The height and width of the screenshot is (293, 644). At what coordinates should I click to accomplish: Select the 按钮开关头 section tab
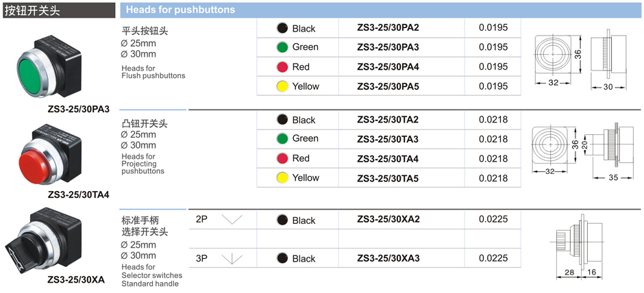30,10
